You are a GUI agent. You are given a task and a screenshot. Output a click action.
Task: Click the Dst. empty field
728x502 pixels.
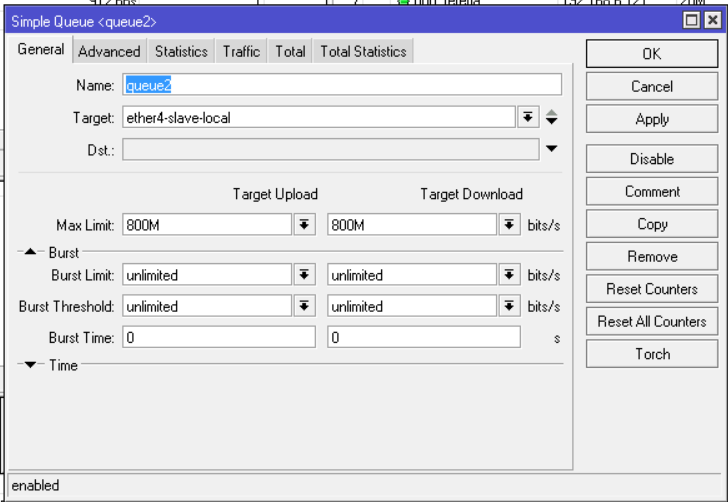coord(331,150)
